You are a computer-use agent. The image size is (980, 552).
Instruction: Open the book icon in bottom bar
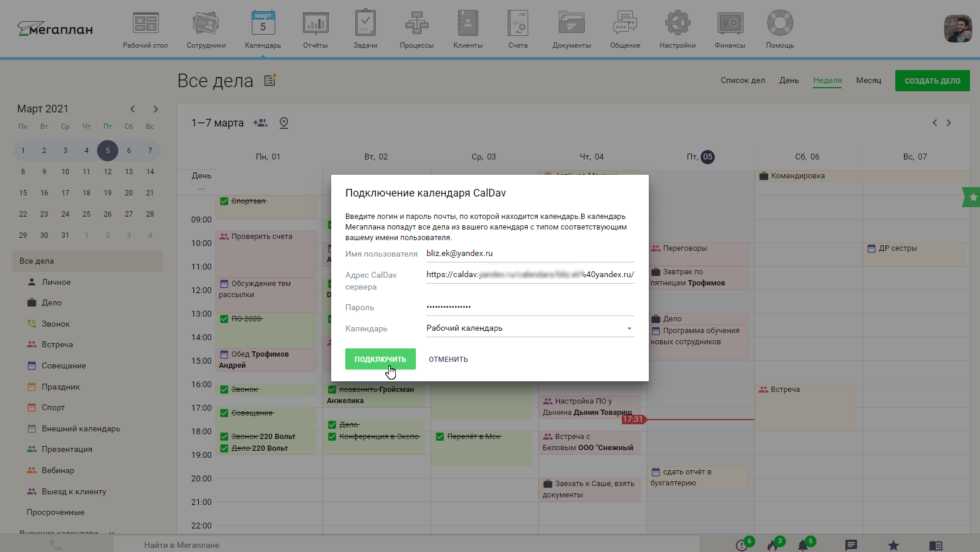[935, 546]
